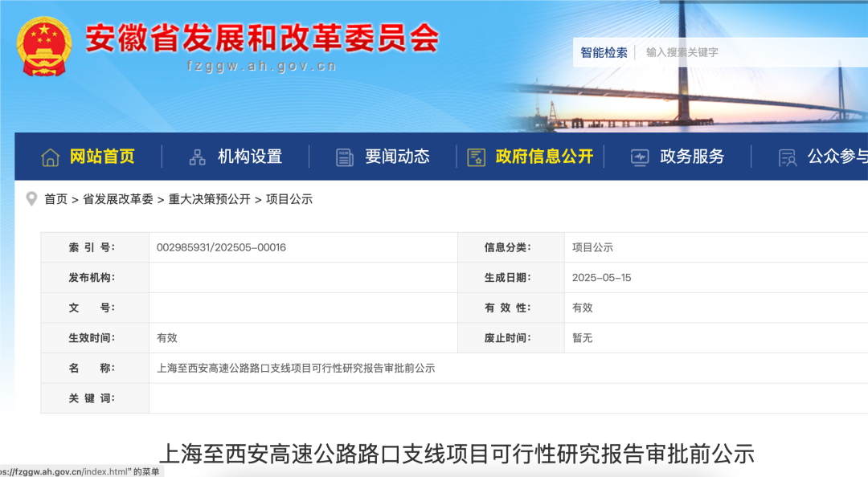The width and height of the screenshot is (868, 477).
Task: Click the 政务服务 service icon
Action: (x=639, y=156)
